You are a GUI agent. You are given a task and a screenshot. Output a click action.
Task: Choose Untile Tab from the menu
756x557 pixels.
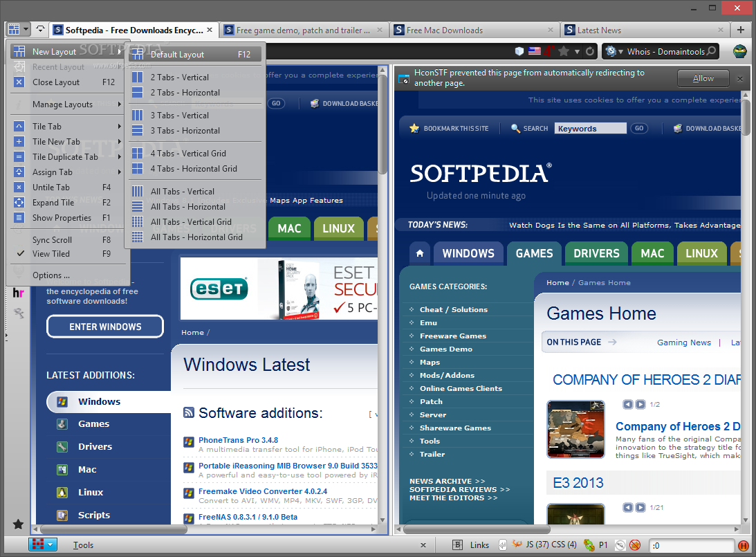pyautogui.click(x=68, y=187)
